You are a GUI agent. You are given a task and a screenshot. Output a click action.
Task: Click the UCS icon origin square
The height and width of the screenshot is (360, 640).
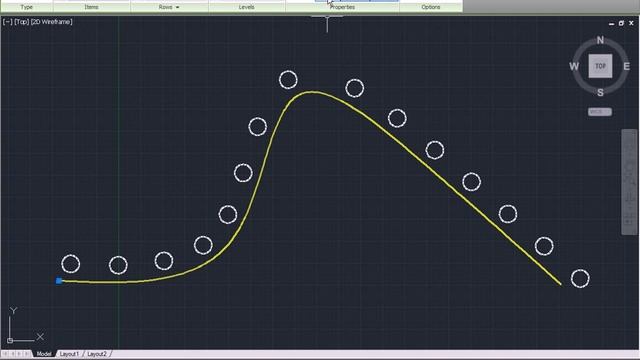click(10, 340)
